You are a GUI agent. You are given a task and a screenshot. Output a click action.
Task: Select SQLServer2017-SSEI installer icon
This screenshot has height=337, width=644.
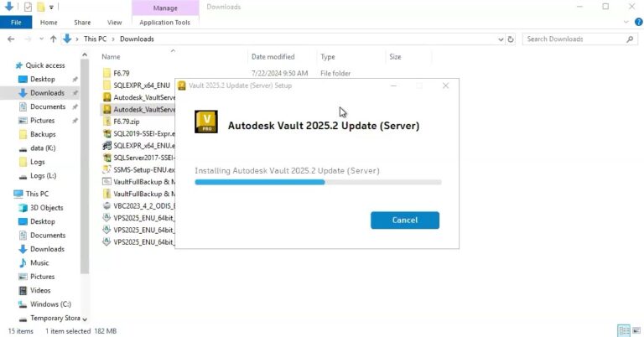click(x=106, y=158)
